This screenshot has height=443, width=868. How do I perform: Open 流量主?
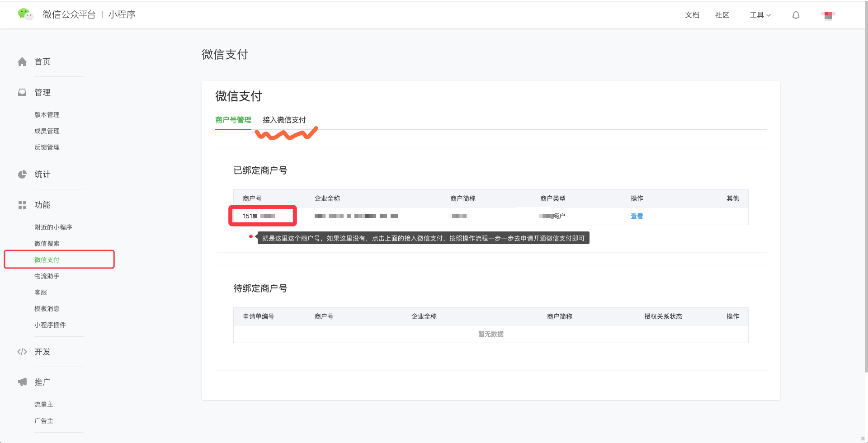click(x=44, y=405)
